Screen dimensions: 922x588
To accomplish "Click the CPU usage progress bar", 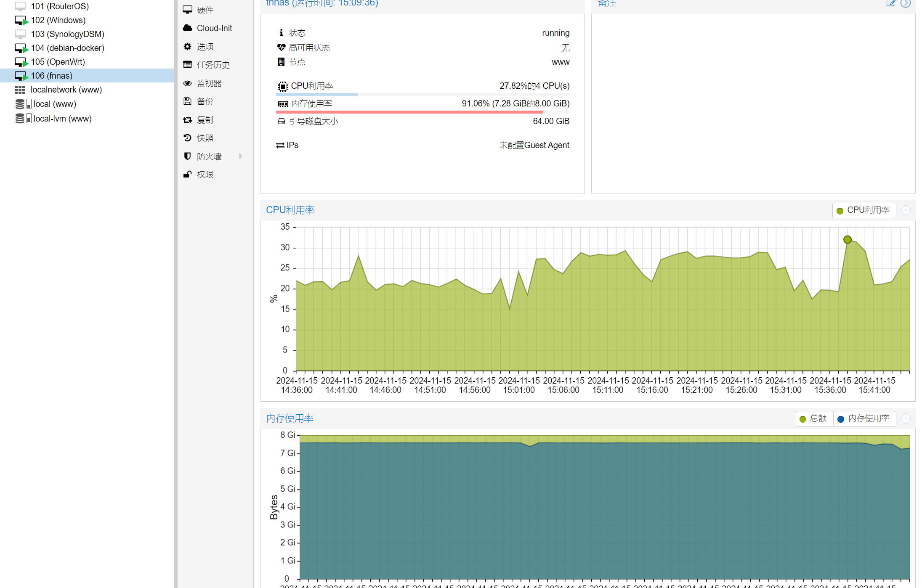I will 423,94.
